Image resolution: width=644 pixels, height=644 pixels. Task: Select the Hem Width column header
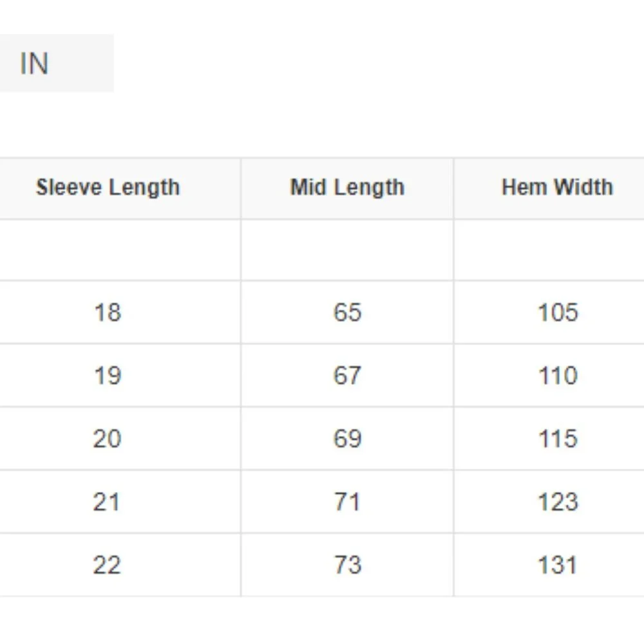pyautogui.click(x=557, y=187)
